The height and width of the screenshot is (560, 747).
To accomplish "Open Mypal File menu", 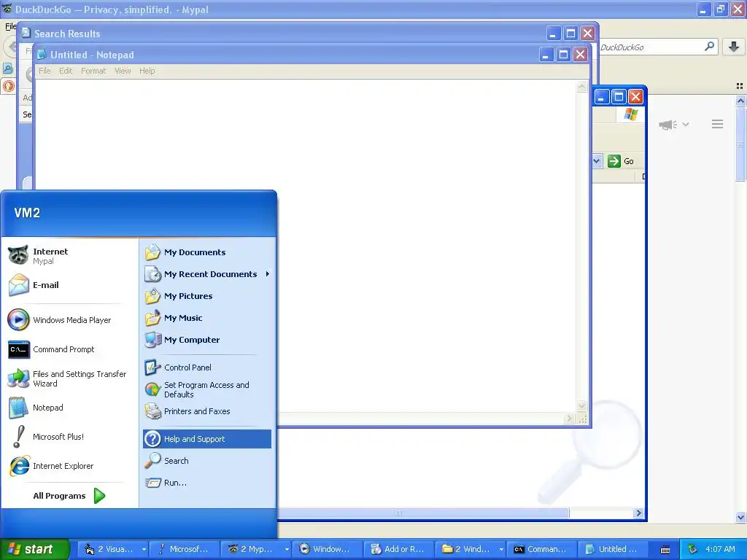I will pyautogui.click(x=10, y=26).
